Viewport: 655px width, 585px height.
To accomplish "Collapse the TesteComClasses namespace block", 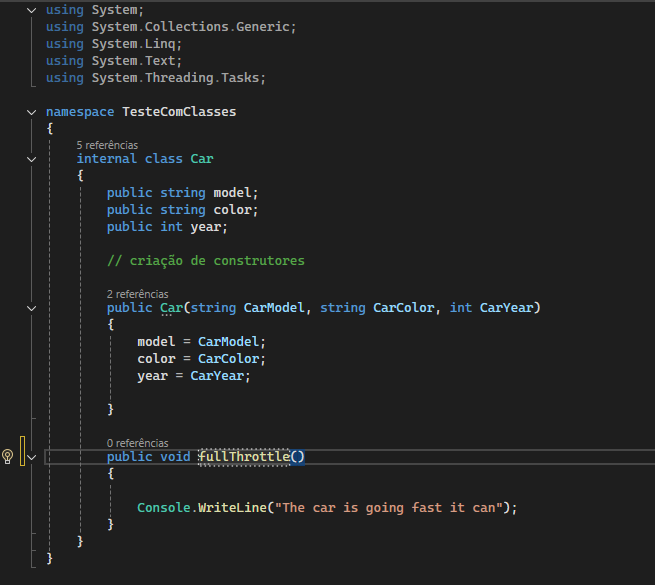I will pyautogui.click(x=31, y=112).
